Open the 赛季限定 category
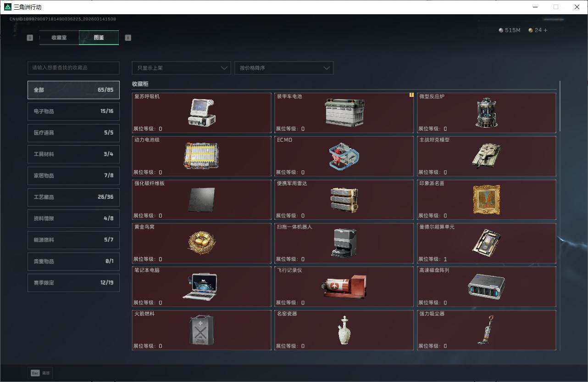This screenshot has height=382, width=588. [x=73, y=283]
